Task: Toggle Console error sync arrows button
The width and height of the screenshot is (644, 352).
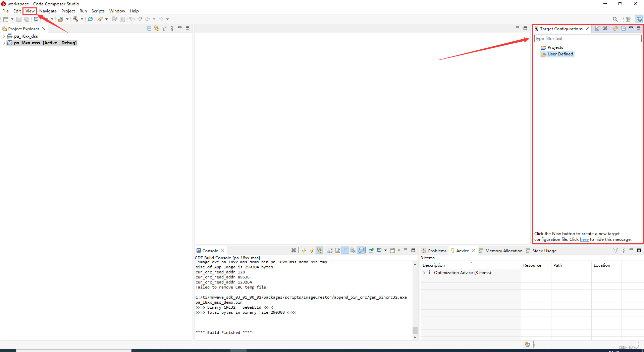Action: [320, 250]
